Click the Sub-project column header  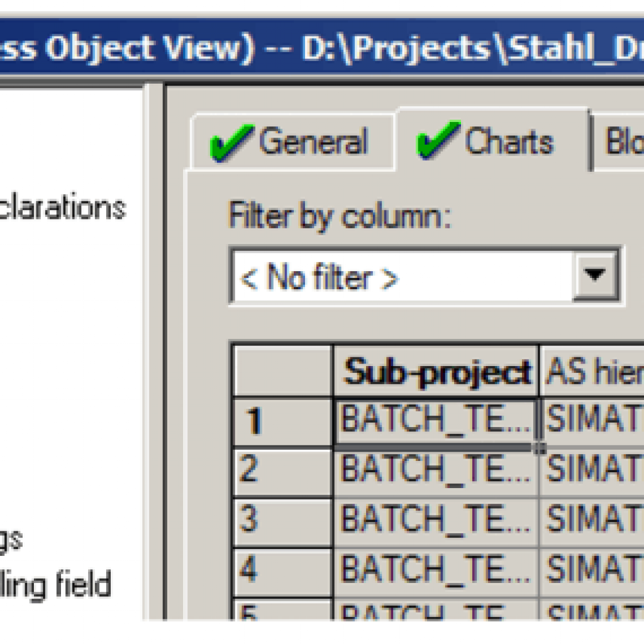coord(436,372)
